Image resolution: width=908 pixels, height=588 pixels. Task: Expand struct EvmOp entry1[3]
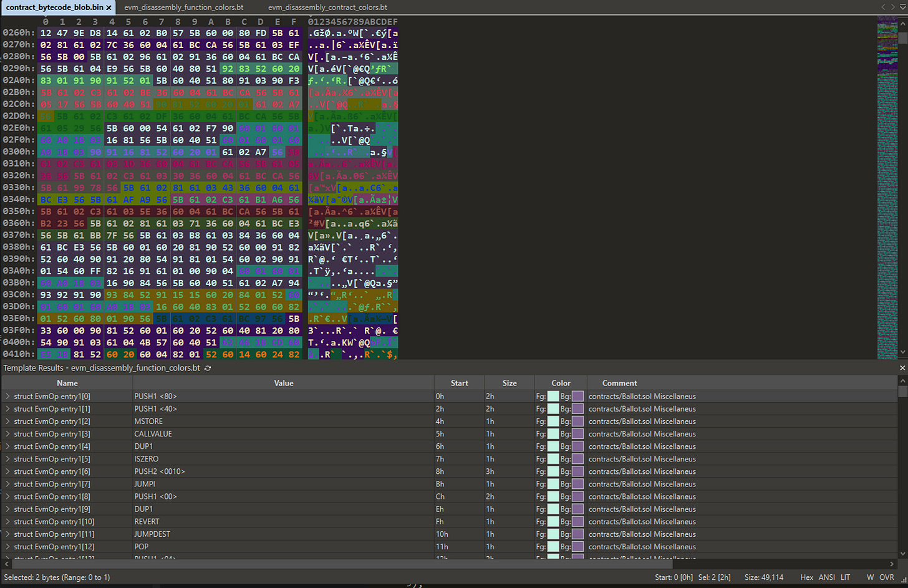pos(7,433)
